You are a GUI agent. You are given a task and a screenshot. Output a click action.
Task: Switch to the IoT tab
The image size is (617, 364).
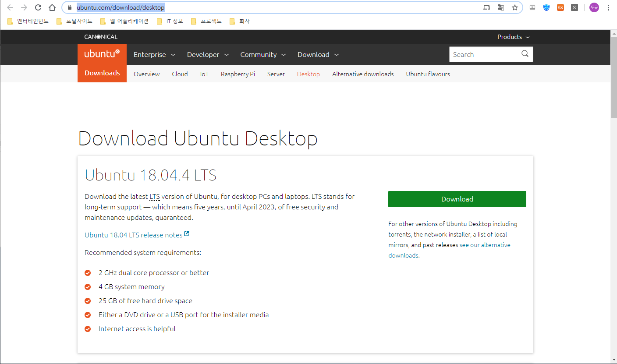pyautogui.click(x=204, y=74)
